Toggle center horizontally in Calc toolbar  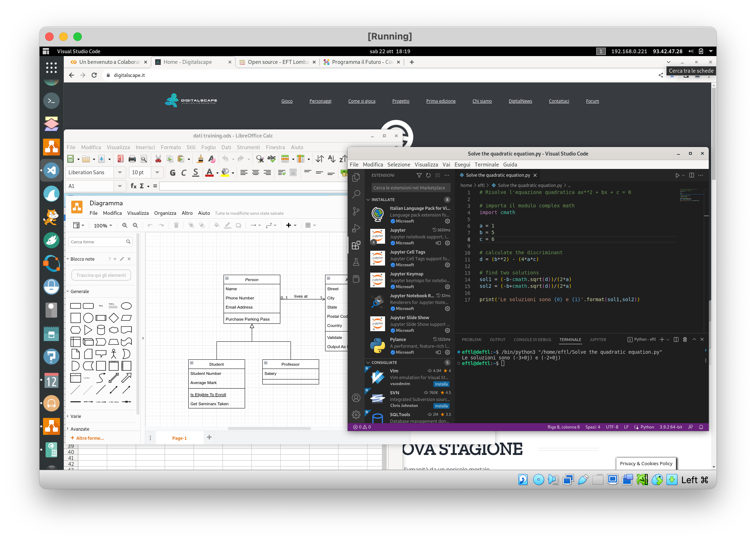[255, 172]
